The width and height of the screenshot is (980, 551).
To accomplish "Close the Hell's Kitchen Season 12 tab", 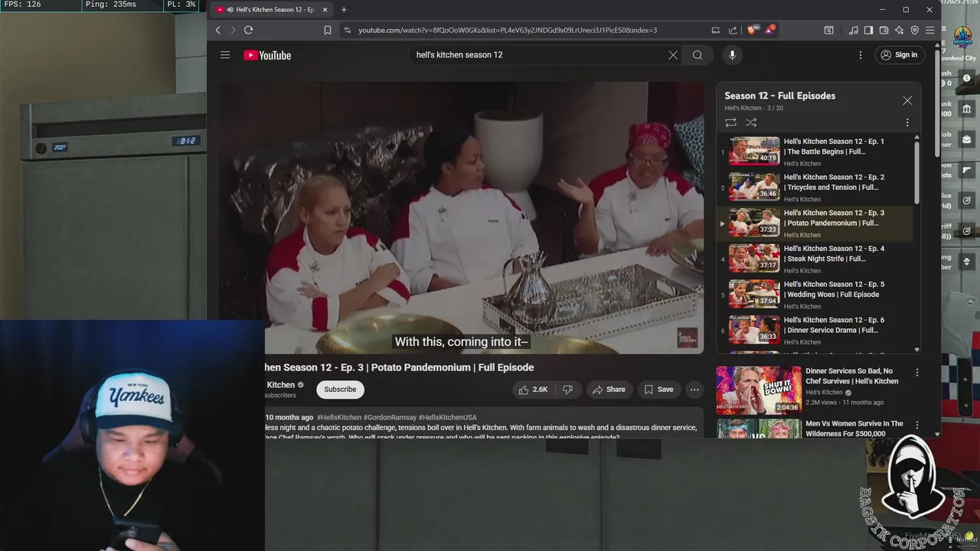I will pyautogui.click(x=325, y=9).
